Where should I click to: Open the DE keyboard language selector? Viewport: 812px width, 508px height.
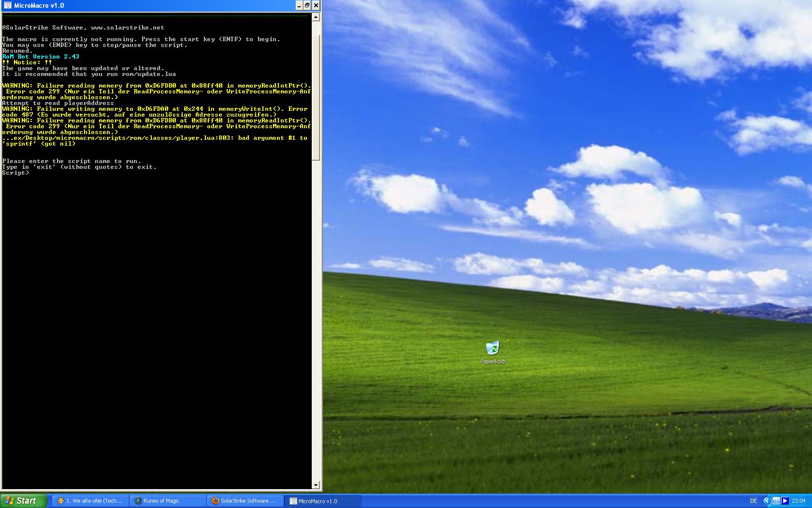[753, 501]
